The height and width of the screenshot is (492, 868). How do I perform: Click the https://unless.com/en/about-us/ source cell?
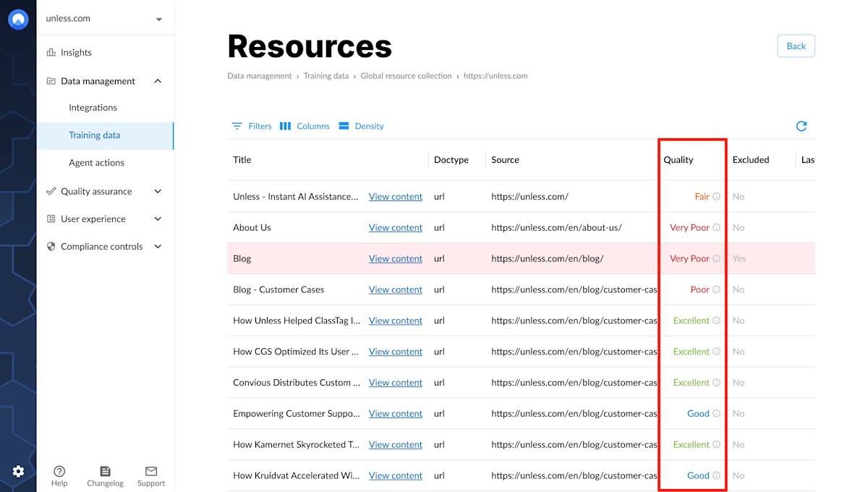click(x=556, y=227)
